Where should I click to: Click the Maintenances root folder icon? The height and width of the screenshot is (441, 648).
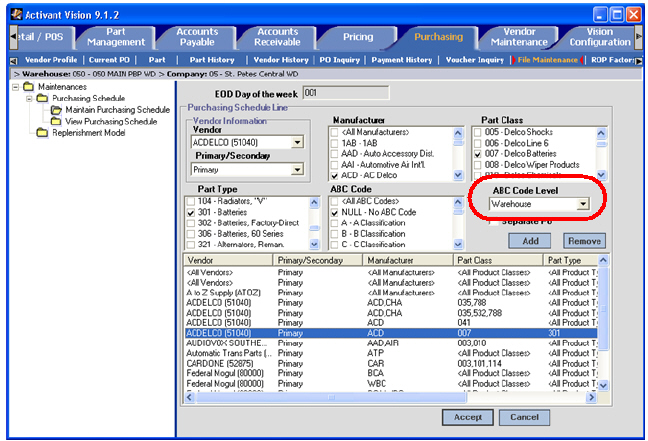pyautogui.click(x=29, y=87)
